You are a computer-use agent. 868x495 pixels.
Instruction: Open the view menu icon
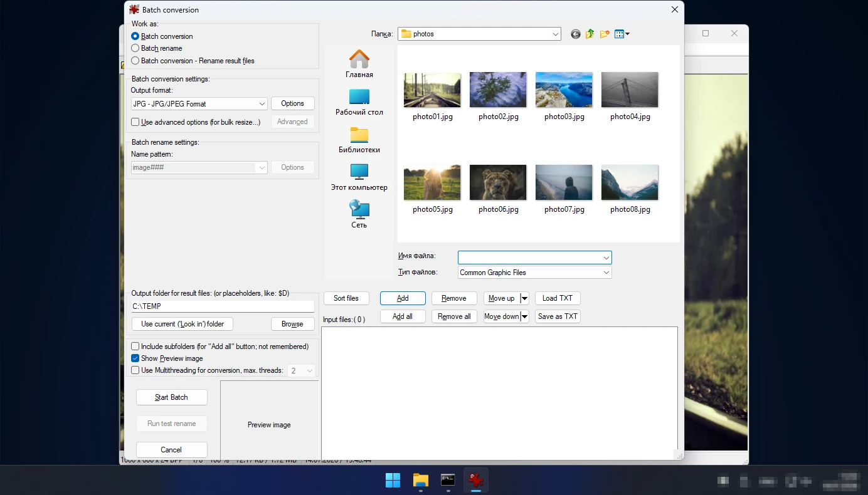click(622, 34)
